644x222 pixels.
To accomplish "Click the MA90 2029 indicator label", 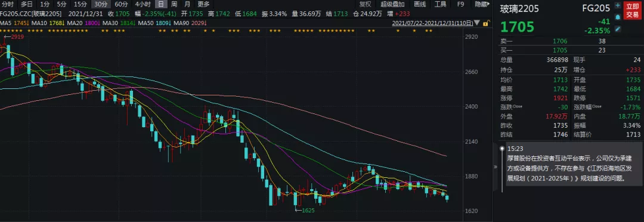I will 191,23.
